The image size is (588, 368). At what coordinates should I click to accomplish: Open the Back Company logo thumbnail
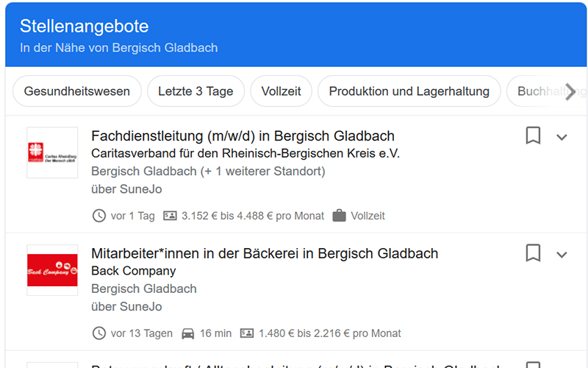pos(52,270)
